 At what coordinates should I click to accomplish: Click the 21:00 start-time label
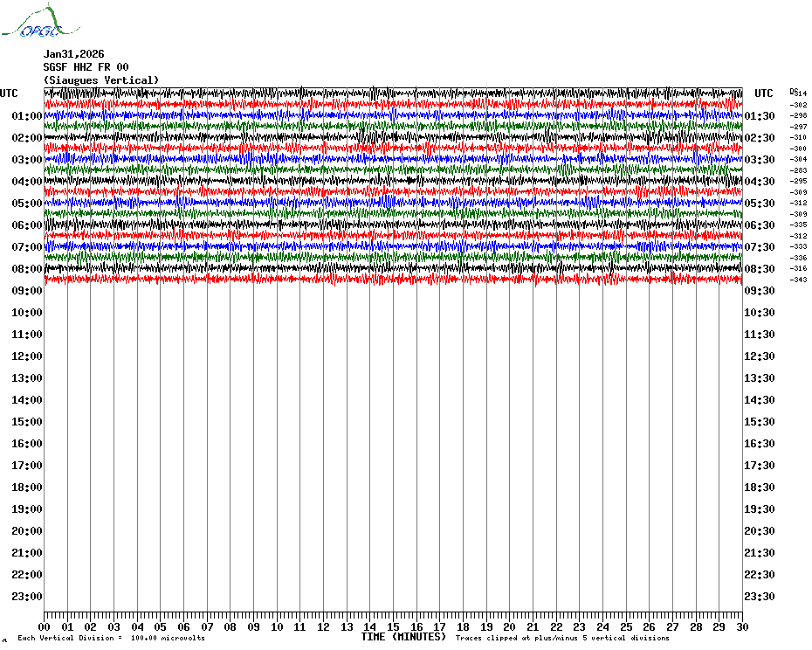[x=27, y=552]
